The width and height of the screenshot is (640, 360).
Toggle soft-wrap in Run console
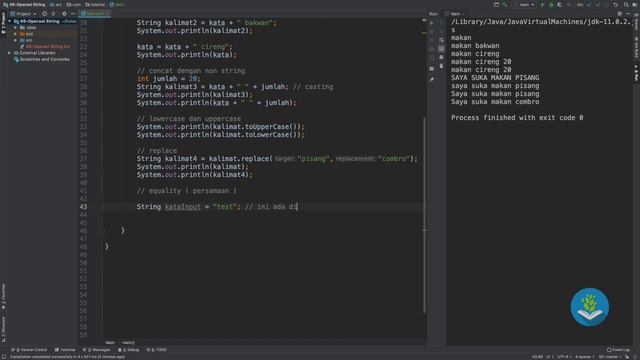point(441,40)
